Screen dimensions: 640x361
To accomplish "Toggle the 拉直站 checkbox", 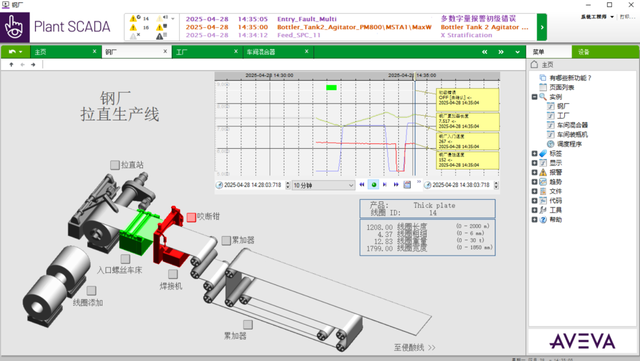I will (115, 165).
